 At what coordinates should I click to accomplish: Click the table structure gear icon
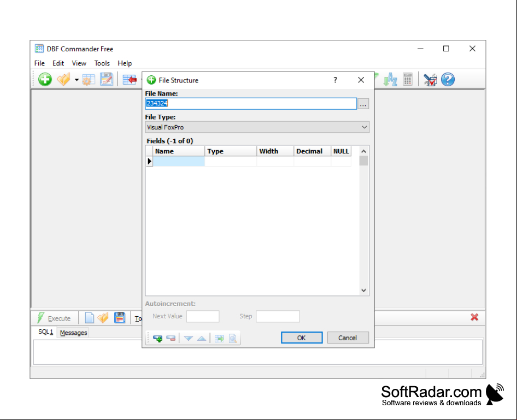point(89,79)
